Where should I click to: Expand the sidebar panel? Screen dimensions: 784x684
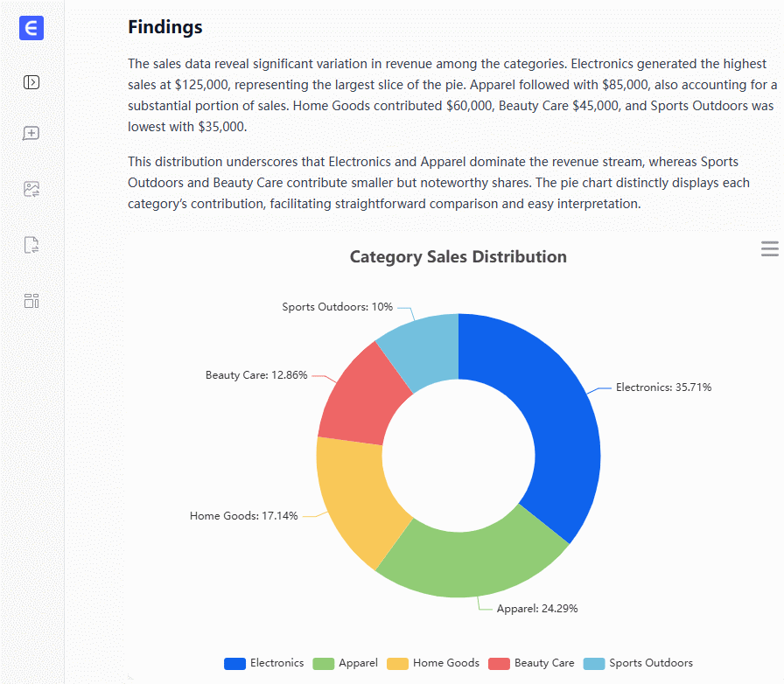pos(31,83)
